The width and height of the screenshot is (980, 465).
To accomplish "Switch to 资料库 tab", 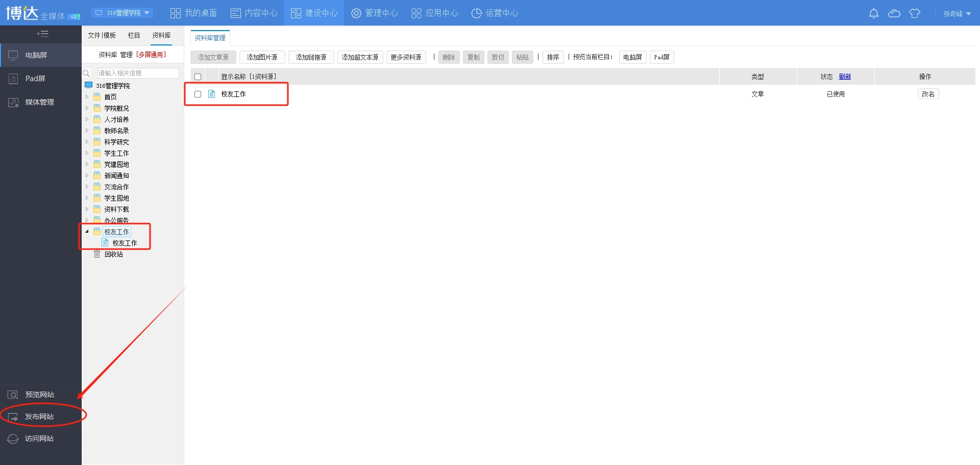I will 161,35.
